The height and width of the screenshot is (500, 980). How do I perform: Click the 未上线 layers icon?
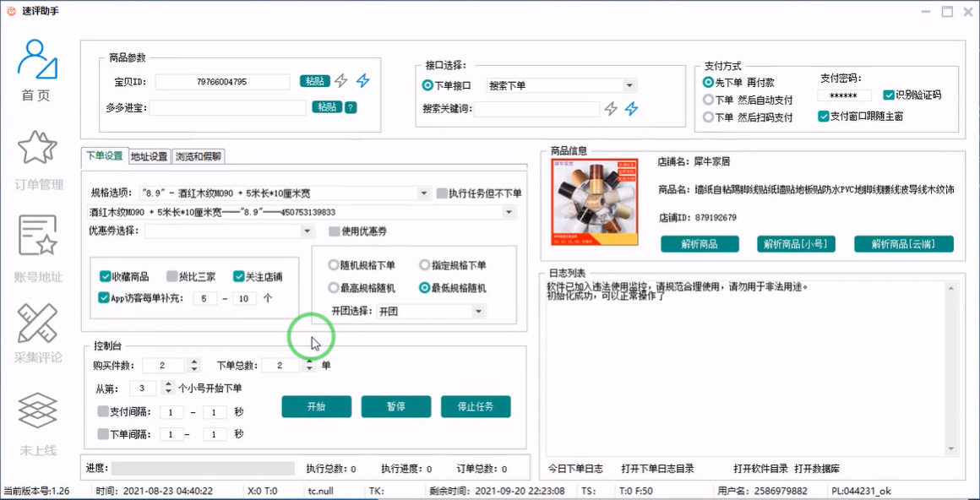[37, 410]
